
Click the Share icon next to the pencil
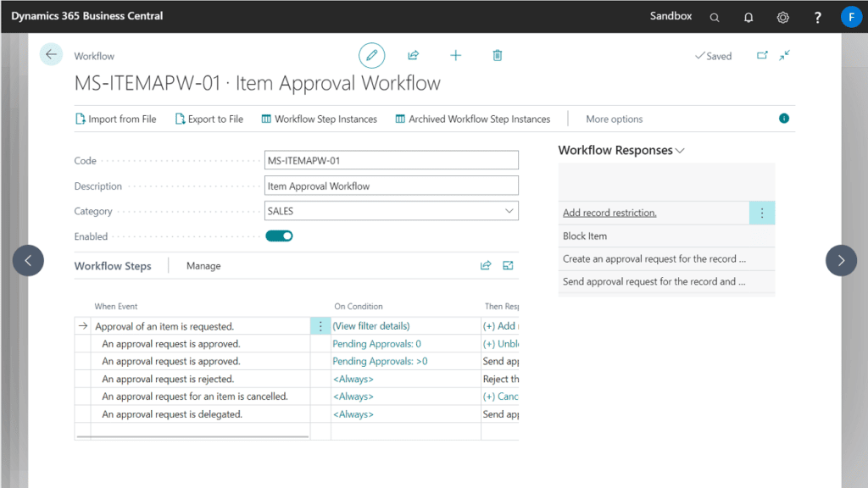click(x=413, y=55)
